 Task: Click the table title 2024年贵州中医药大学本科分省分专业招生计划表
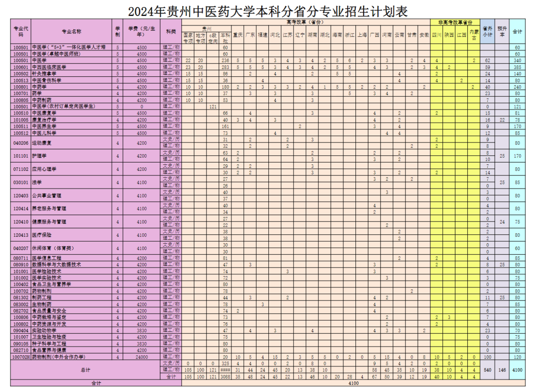(x=268, y=11)
